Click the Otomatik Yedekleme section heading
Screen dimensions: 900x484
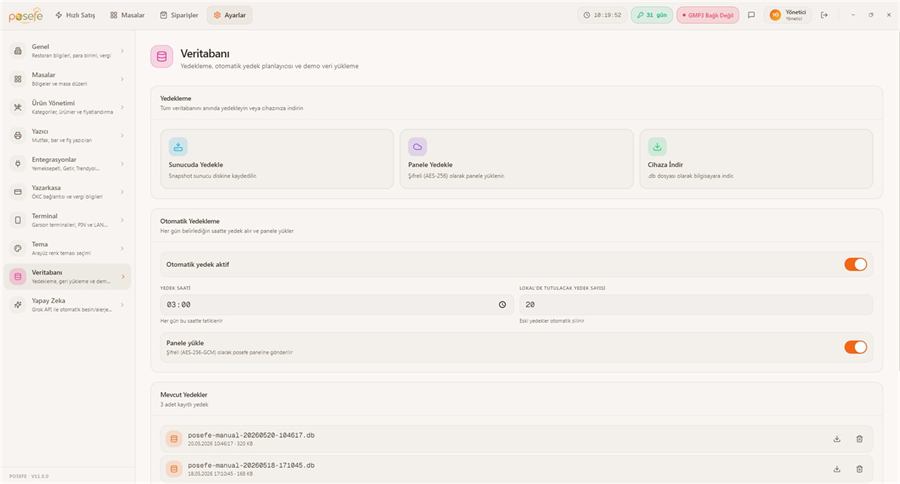coord(189,221)
